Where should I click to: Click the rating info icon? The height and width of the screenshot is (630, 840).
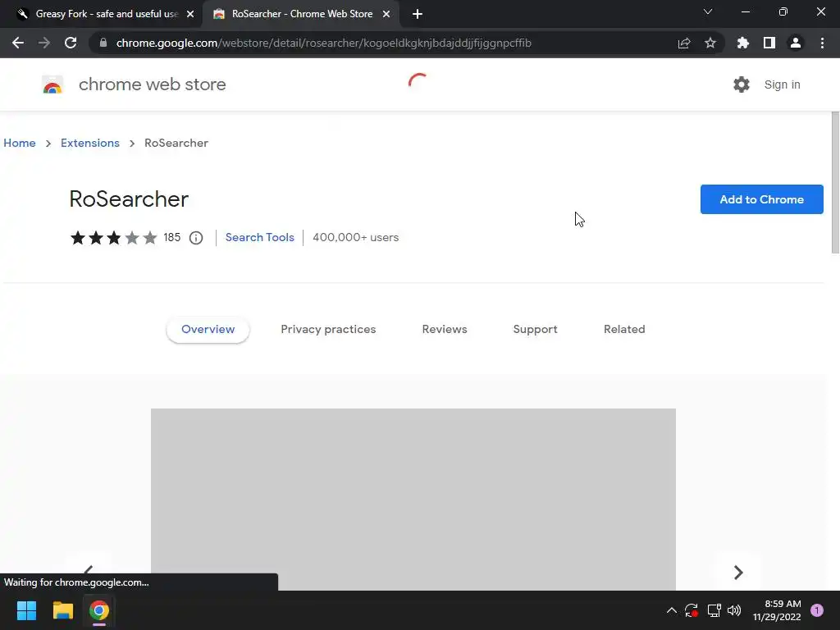pos(196,237)
